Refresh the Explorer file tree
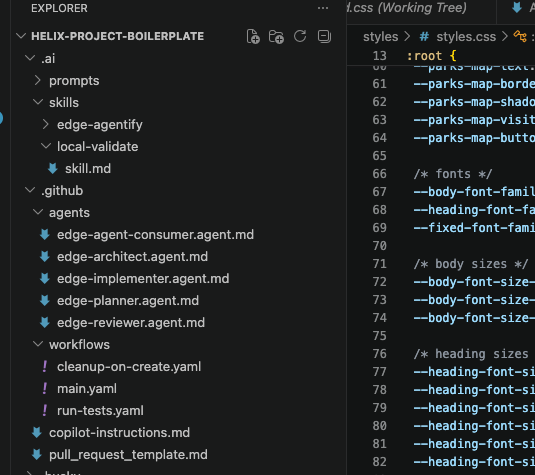 point(300,36)
